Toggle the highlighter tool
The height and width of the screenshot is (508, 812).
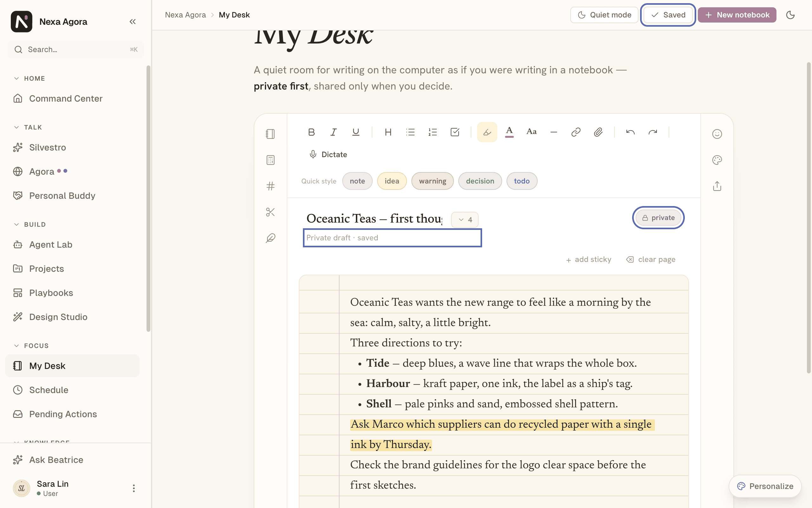click(487, 132)
